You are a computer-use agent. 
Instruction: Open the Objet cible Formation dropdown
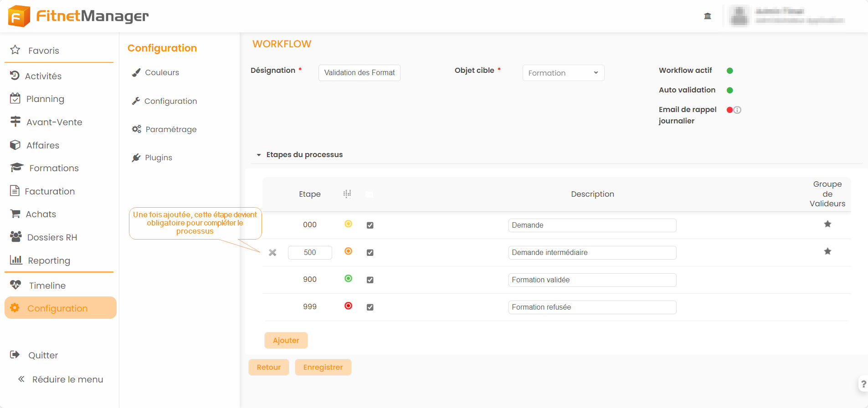563,73
